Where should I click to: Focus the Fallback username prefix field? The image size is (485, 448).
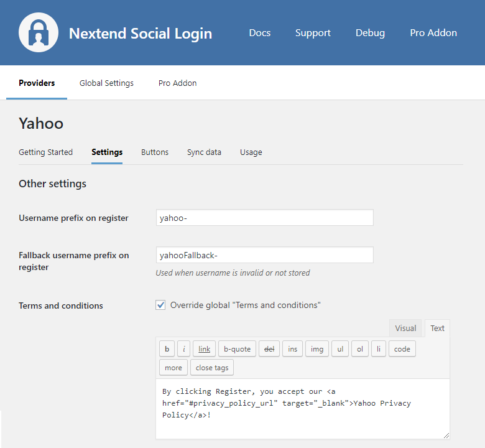click(x=264, y=255)
